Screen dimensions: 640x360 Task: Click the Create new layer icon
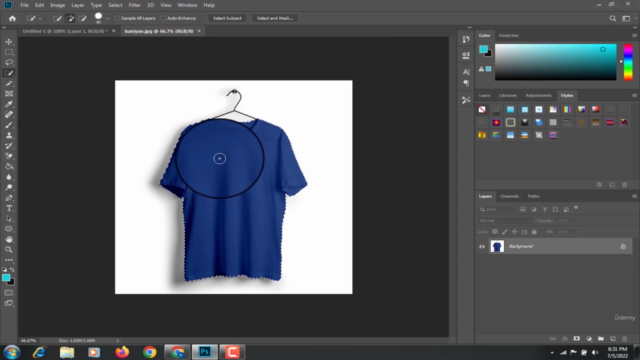coord(613,339)
